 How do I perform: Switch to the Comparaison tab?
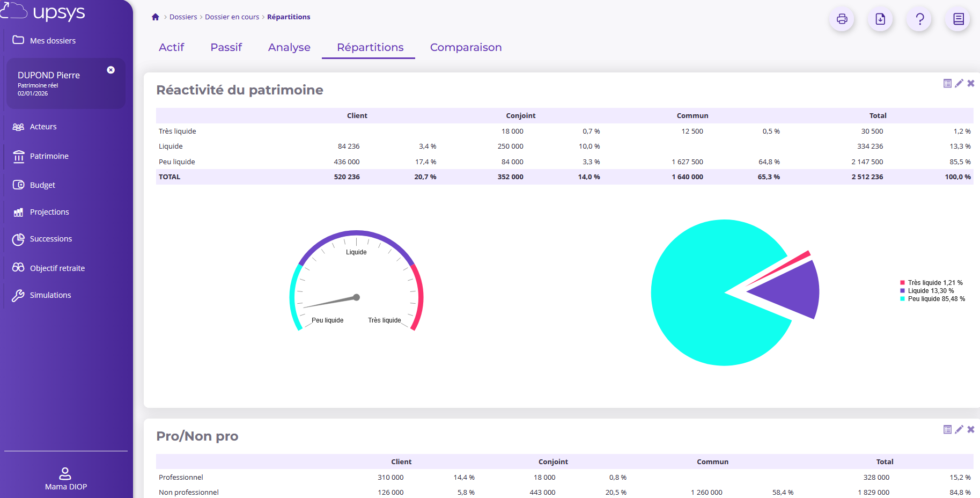466,47
